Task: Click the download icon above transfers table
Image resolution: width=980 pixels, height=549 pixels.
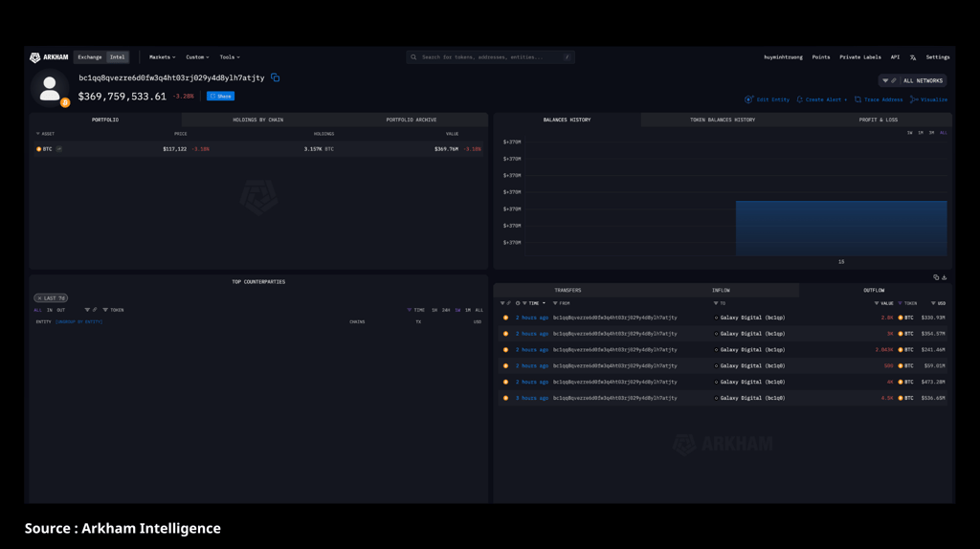Action: (x=945, y=277)
